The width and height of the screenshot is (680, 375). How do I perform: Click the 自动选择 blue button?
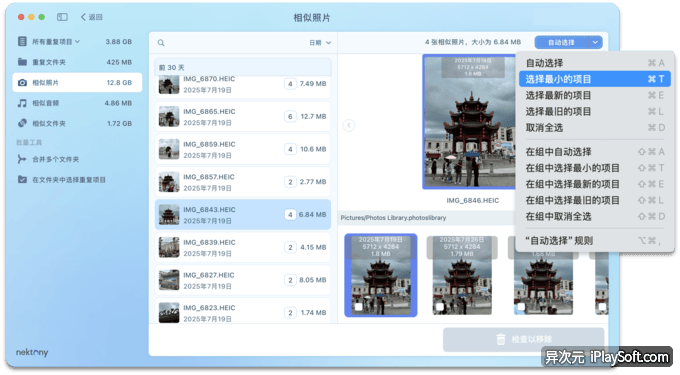pyautogui.click(x=561, y=42)
